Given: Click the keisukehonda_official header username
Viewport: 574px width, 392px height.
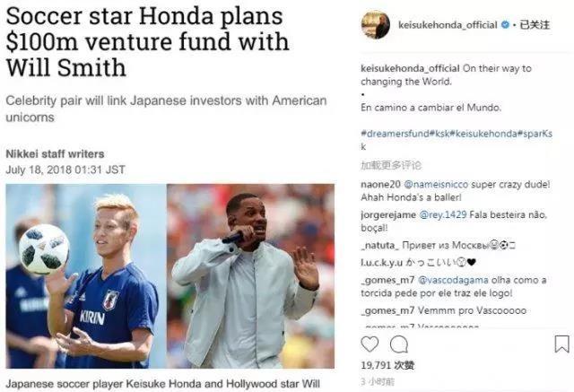Looking at the screenshot, I should pos(448,25).
